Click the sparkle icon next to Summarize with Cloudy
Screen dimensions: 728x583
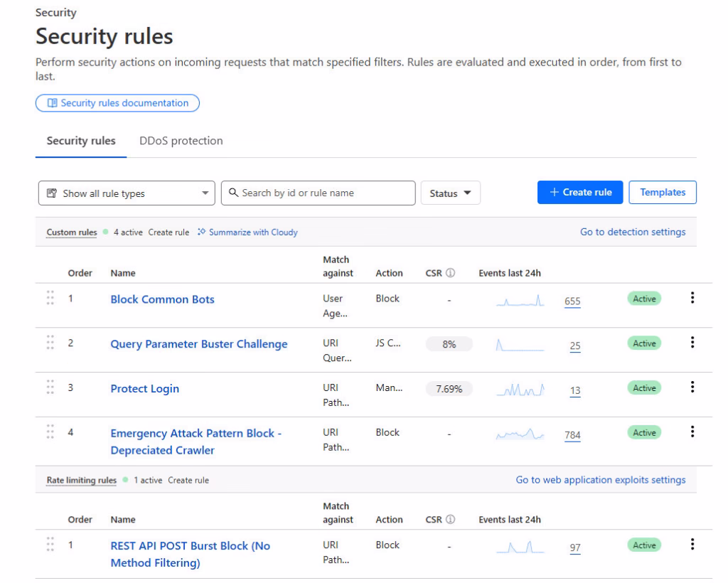click(x=201, y=232)
